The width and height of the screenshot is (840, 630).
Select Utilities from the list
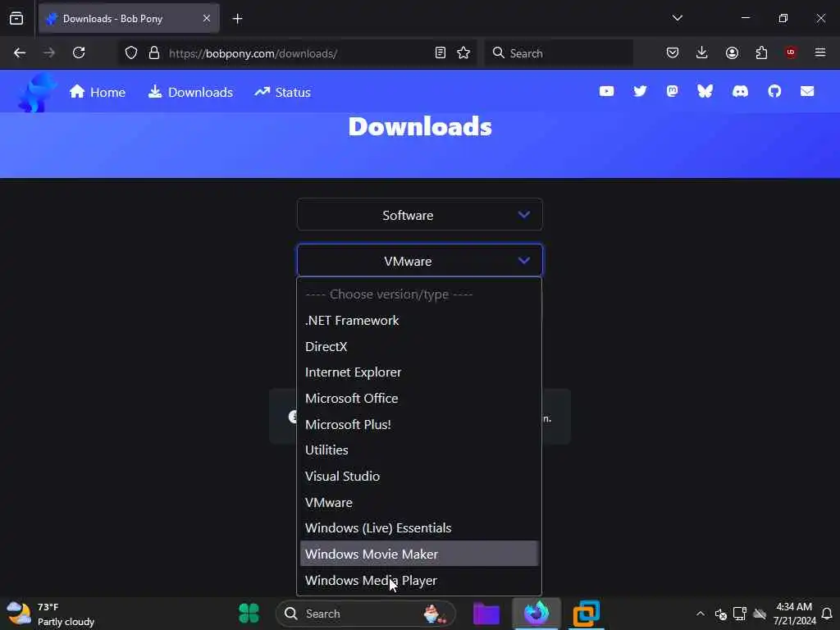pyautogui.click(x=419, y=450)
